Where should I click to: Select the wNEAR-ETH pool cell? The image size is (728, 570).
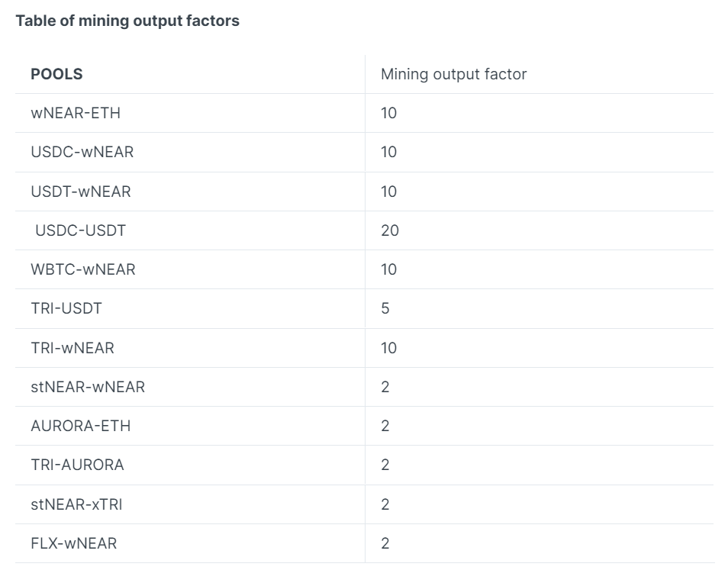(x=76, y=114)
